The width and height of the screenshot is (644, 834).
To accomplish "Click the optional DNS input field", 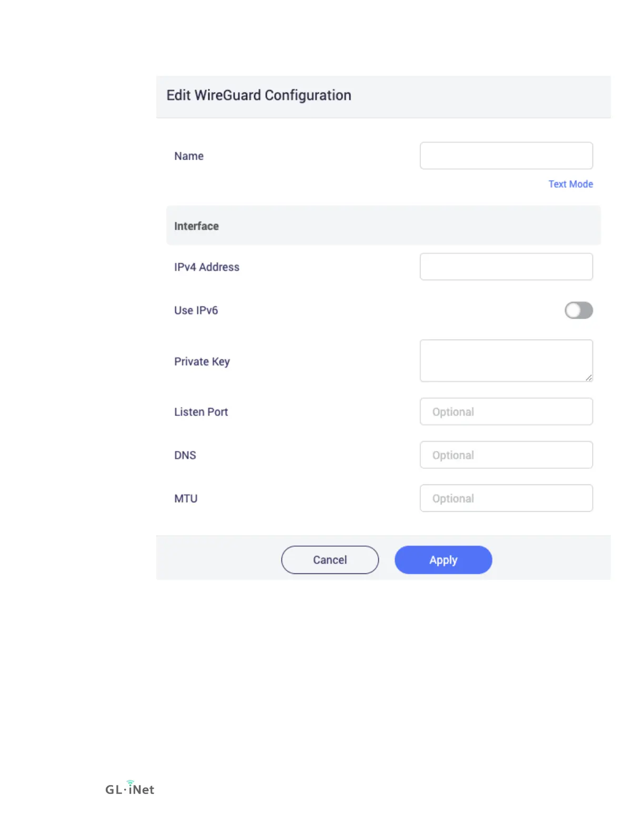I will click(506, 455).
